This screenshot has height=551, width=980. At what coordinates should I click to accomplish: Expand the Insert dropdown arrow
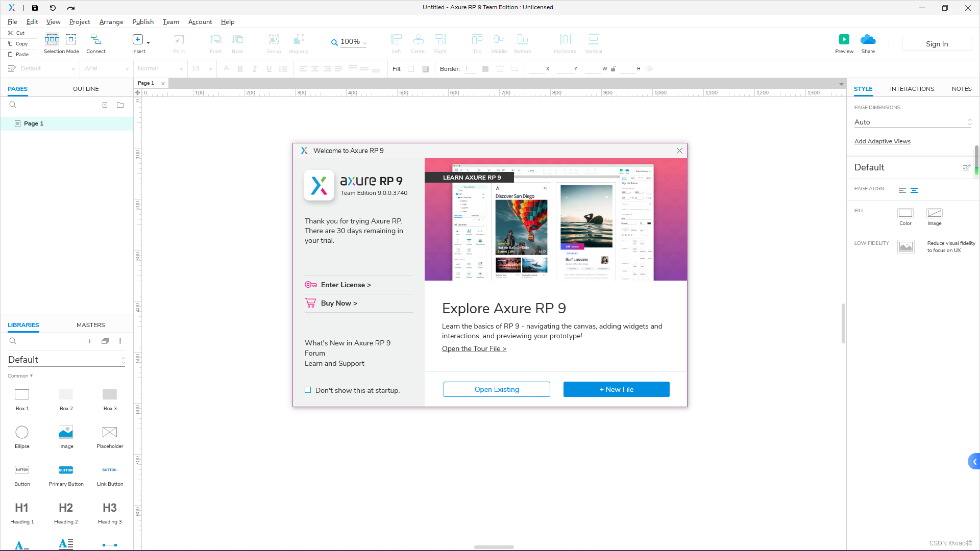[149, 42]
